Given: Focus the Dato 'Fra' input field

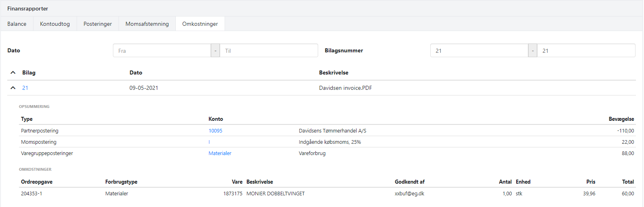Looking at the screenshot, I should coord(162,51).
